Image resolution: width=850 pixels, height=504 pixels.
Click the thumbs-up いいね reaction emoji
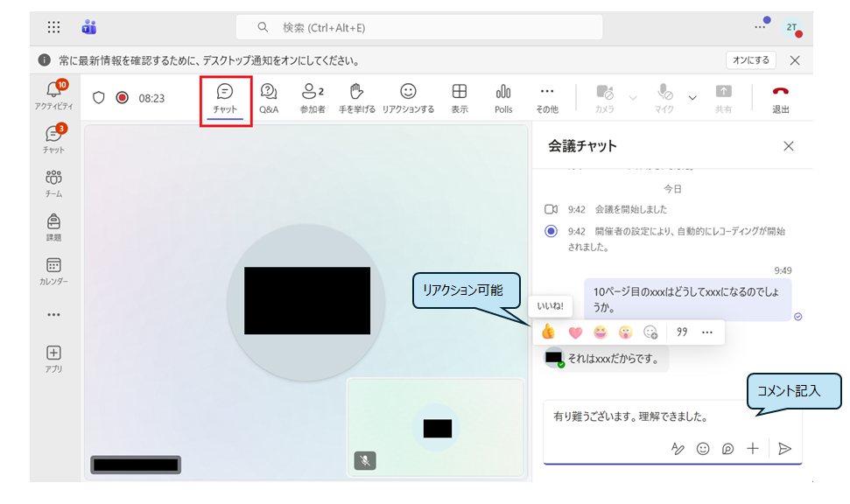[548, 332]
